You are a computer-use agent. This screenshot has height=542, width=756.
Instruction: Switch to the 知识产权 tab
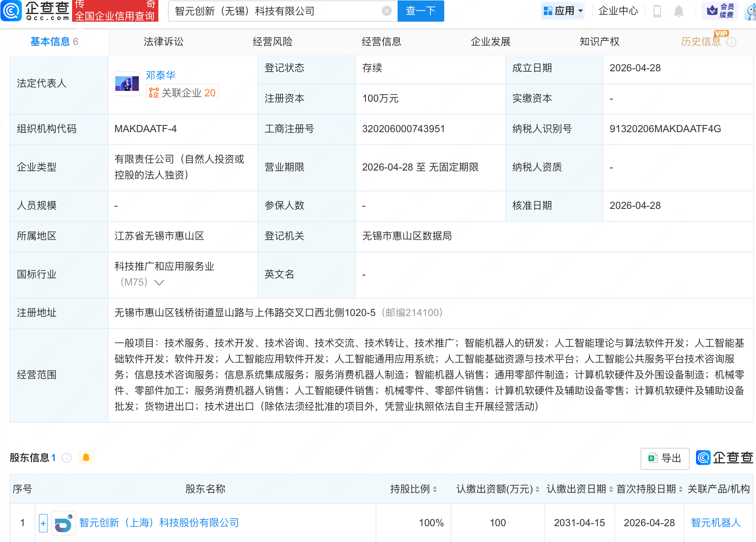pyautogui.click(x=599, y=42)
